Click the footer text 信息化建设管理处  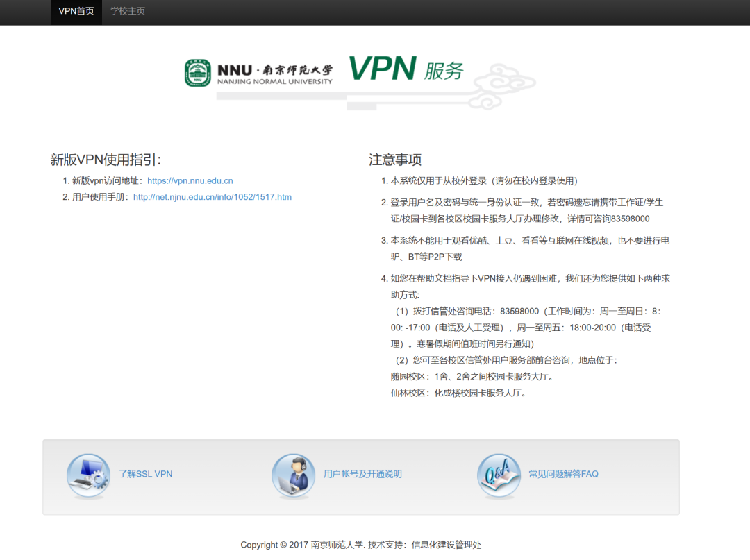point(447,545)
